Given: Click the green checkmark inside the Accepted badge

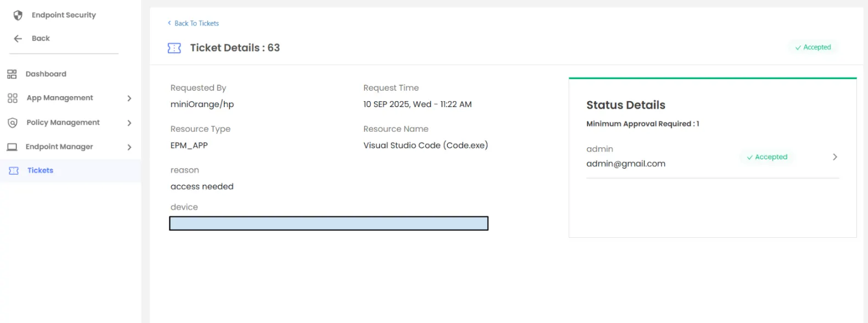Looking at the screenshot, I should coord(749,157).
